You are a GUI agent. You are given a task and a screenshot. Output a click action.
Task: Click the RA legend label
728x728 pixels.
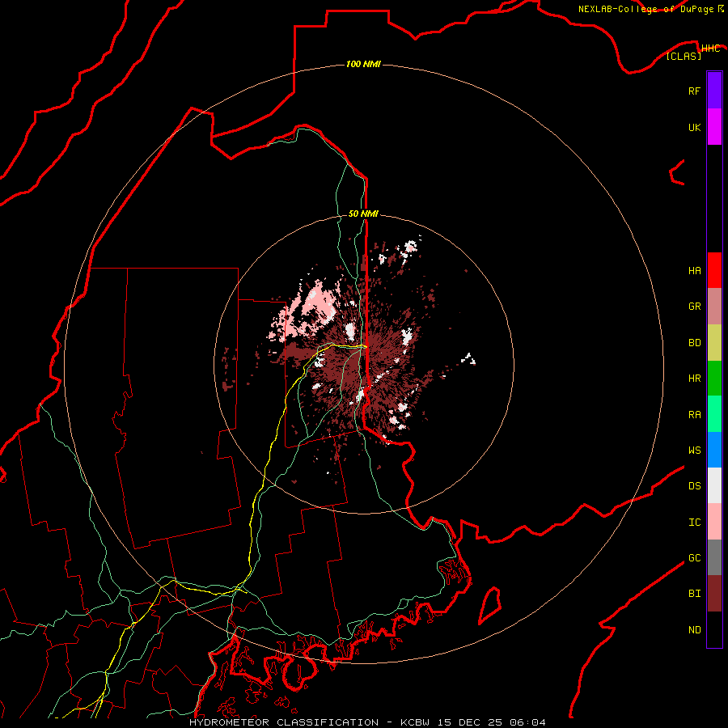coord(694,415)
